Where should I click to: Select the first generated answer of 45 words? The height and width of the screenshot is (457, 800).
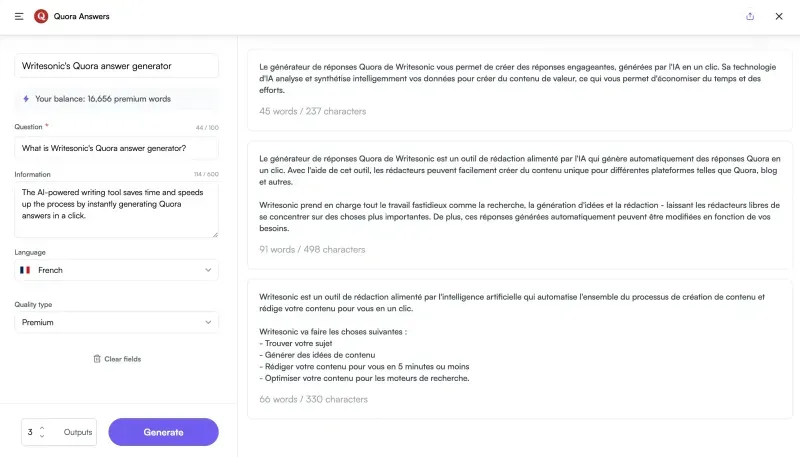click(519, 90)
